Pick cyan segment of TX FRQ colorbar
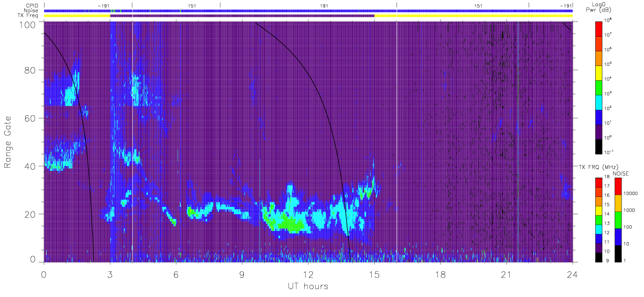 tap(598, 229)
